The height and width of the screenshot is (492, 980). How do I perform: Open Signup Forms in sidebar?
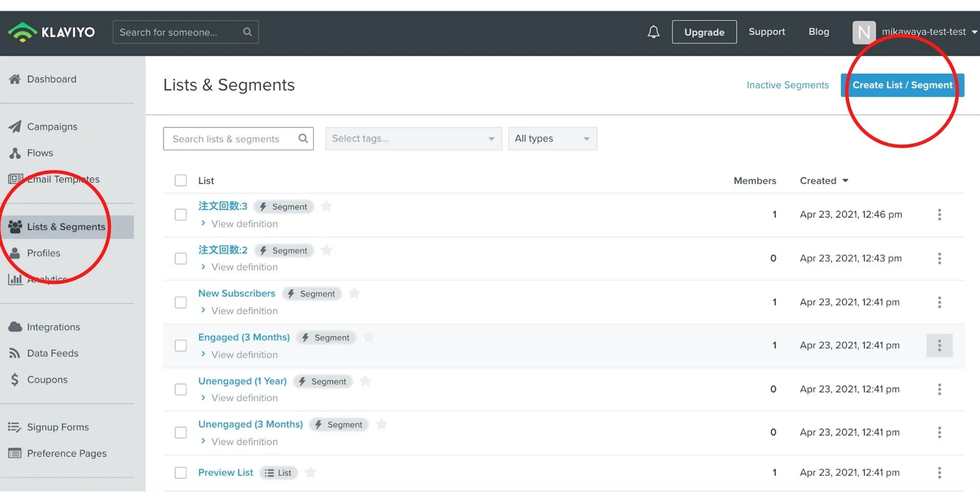coord(57,427)
